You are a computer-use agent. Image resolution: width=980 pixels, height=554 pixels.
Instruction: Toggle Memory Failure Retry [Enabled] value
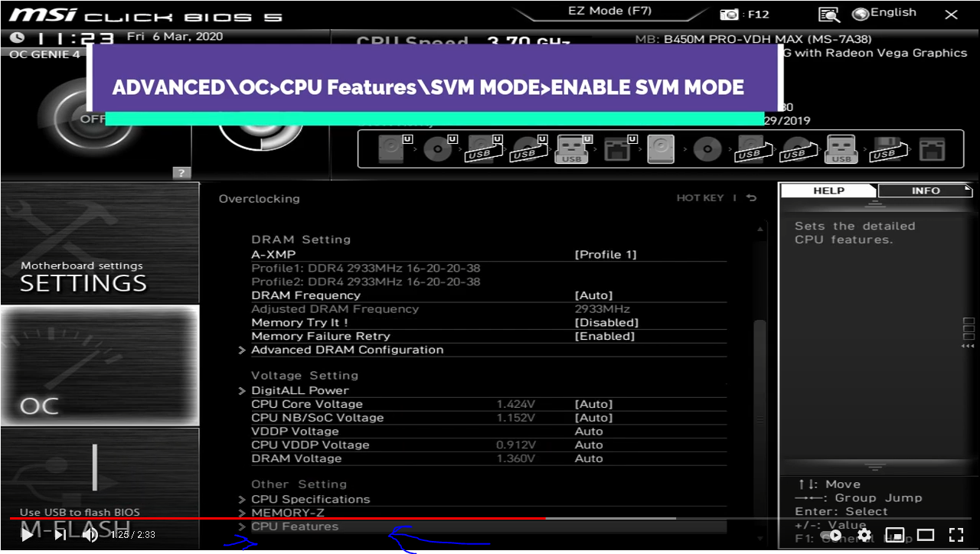coord(605,337)
